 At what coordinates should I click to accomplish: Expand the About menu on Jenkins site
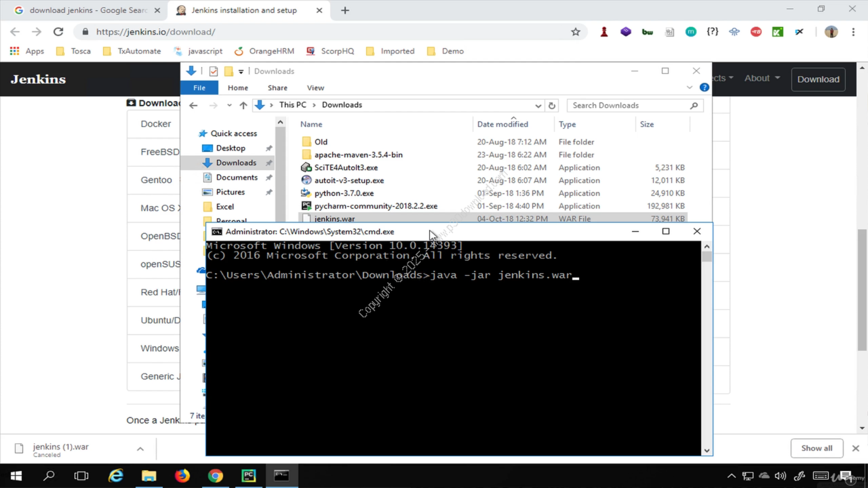[762, 79]
